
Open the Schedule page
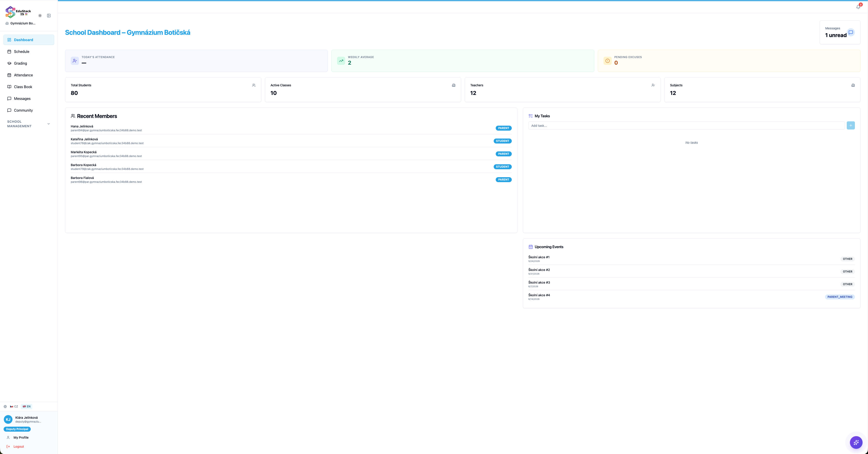(29, 52)
